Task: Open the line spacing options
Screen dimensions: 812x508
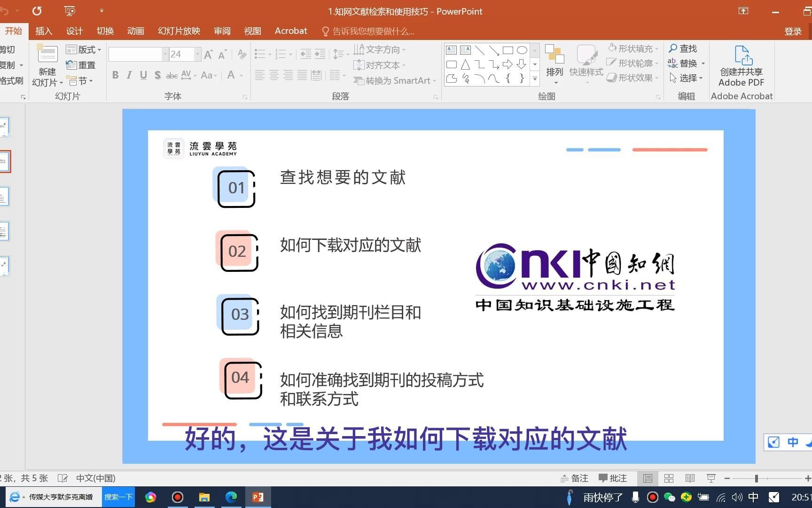Action: click(341, 54)
